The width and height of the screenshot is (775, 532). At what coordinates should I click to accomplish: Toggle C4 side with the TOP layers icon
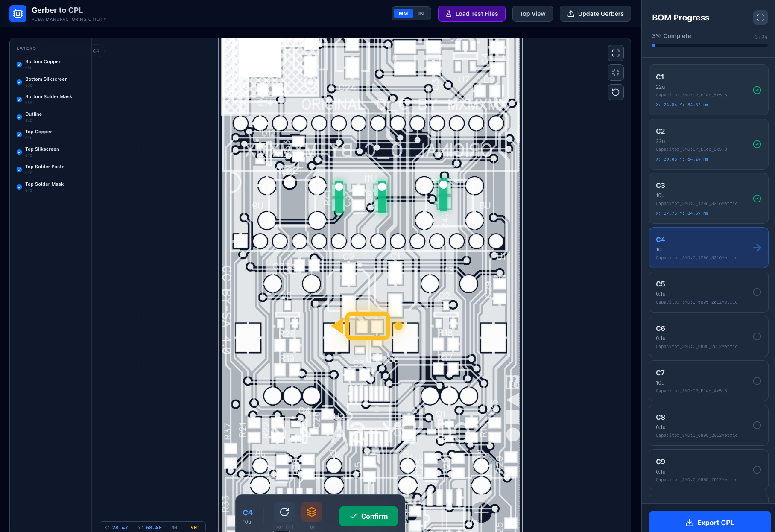[311, 512]
